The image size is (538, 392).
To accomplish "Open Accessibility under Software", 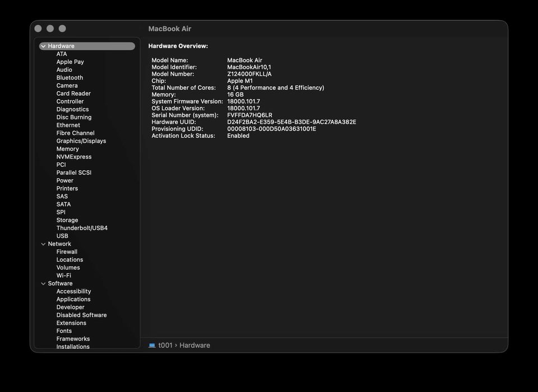I will pyautogui.click(x=74, y=291).
